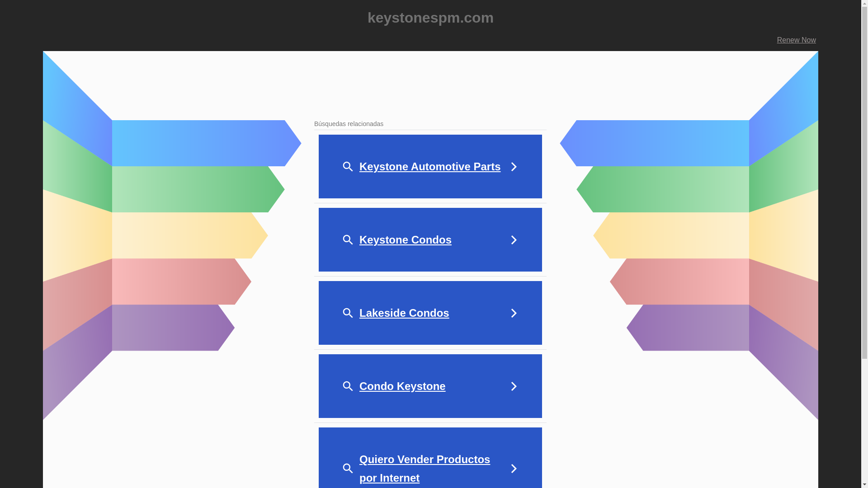Click the chevron arrow on Quiero Vender Productos
The width and height of the screenshot is (868, 488).
pos(514,469)
